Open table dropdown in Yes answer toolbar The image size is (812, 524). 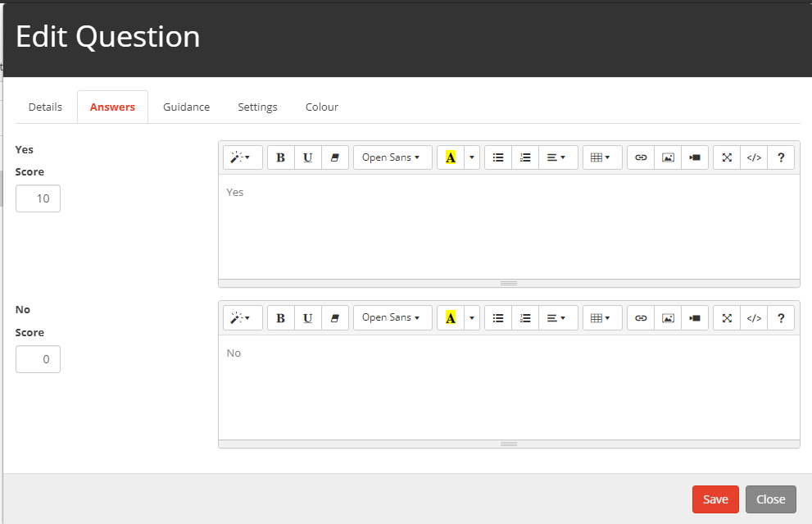click(601, 157)
